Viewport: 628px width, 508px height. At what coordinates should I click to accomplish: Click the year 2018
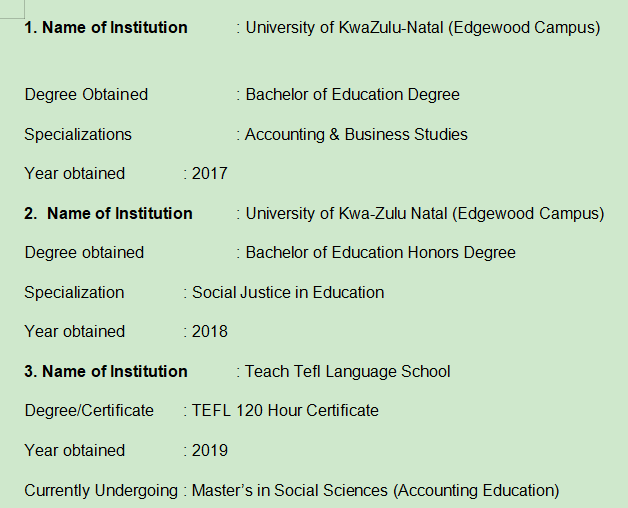(210, 332)
